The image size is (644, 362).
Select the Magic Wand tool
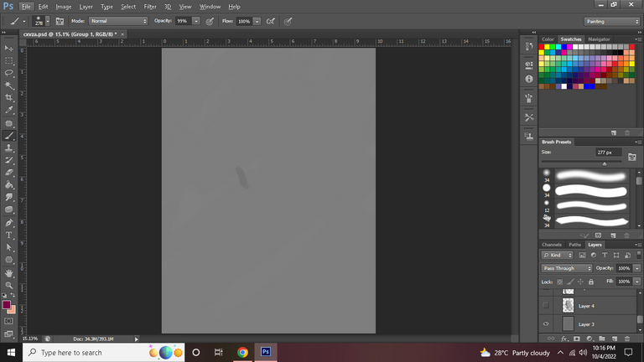click(x=8, y=85)
